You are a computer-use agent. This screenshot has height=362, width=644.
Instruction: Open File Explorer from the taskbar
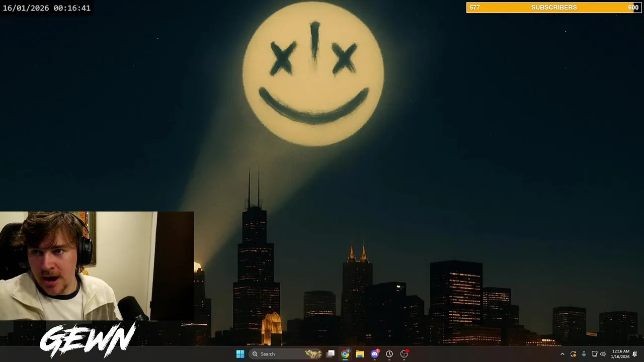[x=360, y=354]
